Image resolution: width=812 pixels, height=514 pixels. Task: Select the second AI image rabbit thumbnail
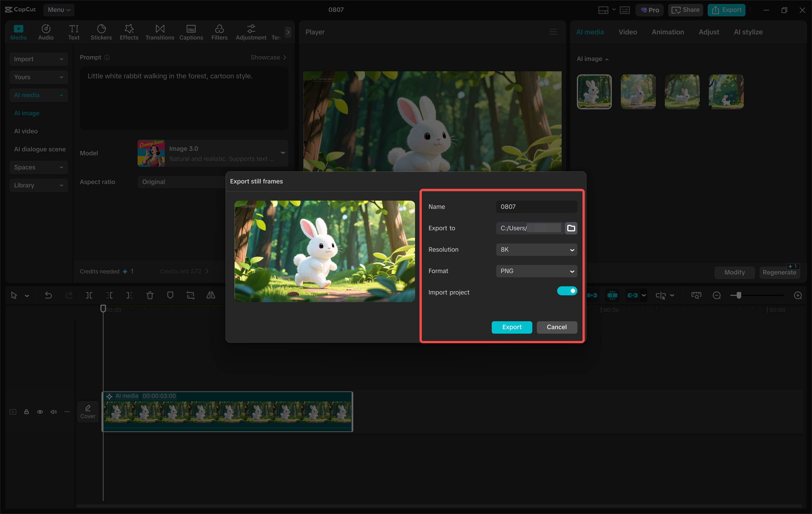[x=638, y=92]
